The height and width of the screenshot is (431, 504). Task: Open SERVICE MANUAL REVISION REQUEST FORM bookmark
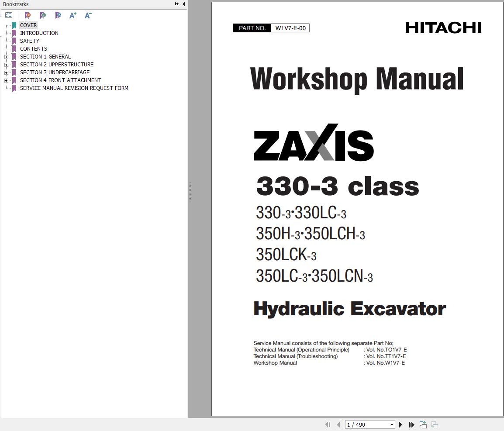pos(74,88)
